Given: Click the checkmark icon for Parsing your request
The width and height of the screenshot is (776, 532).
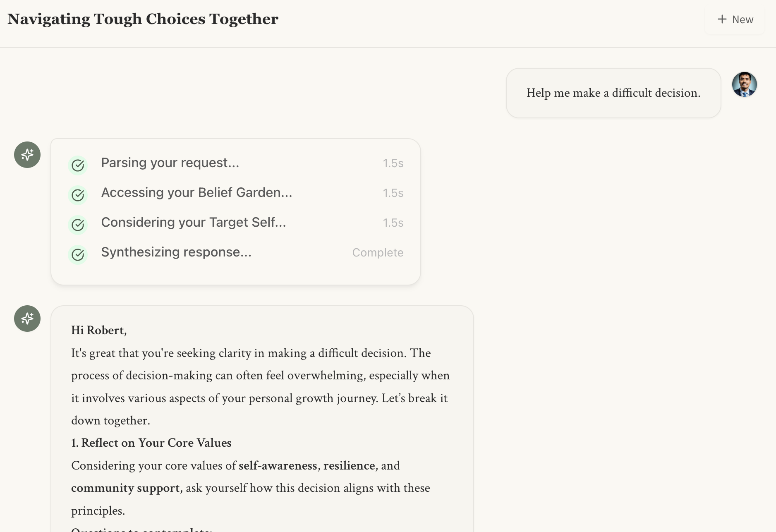Looking at the screenshot, I should tap(78, 165).
